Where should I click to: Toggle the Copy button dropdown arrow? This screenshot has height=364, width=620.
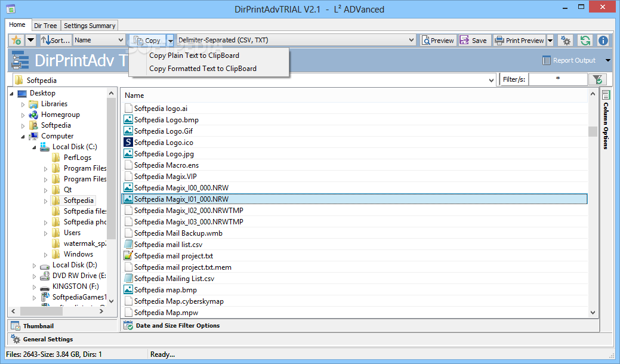171,41
